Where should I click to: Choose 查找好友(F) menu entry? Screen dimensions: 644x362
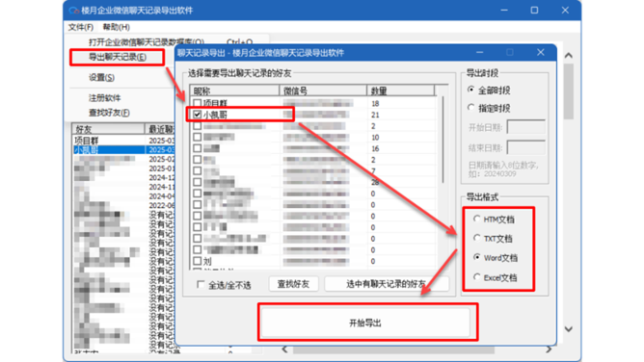[109, 113]
